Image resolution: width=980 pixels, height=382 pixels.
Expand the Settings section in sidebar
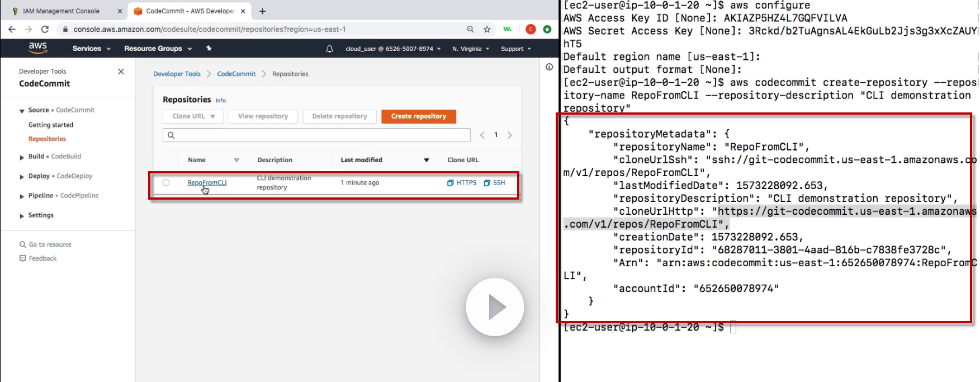[22, 216]
